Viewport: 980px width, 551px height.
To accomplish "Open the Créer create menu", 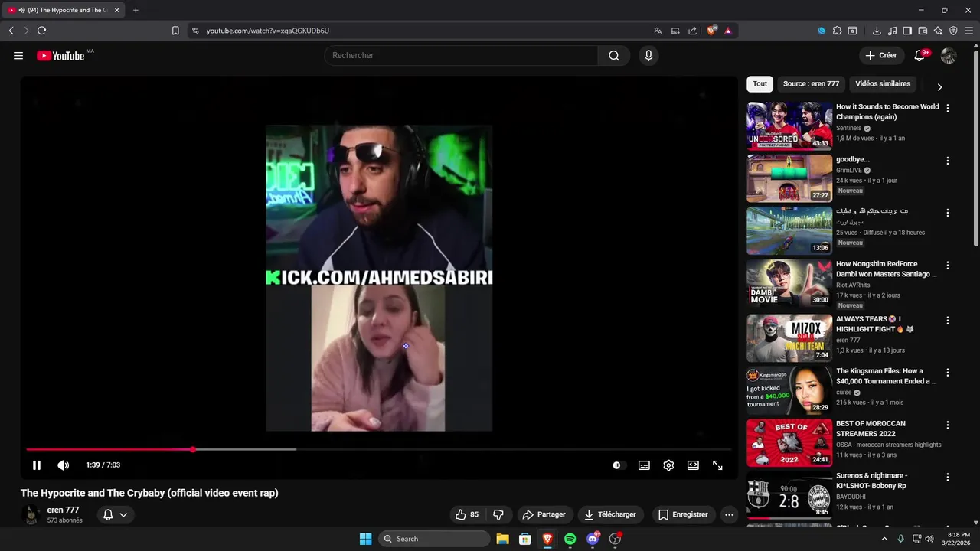I will tap(880, 55).
